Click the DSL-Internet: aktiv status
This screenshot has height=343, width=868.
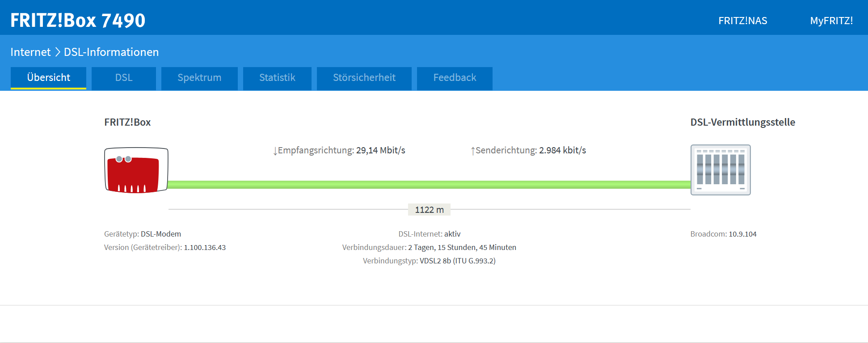(x=429, y=234)
